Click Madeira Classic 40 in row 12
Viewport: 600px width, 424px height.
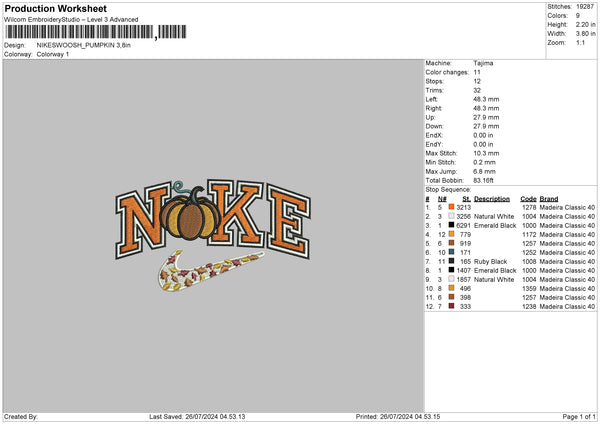click(567, 307)
